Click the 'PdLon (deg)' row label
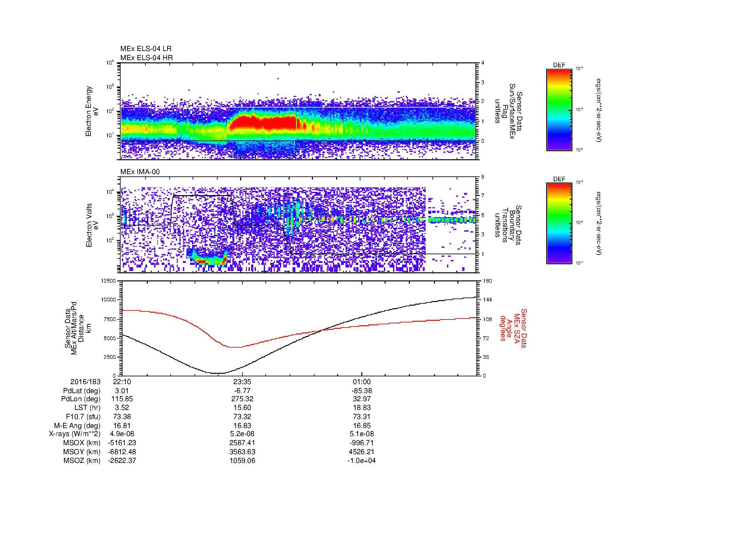This screenshot has height=534, width=756. (82, 399)
